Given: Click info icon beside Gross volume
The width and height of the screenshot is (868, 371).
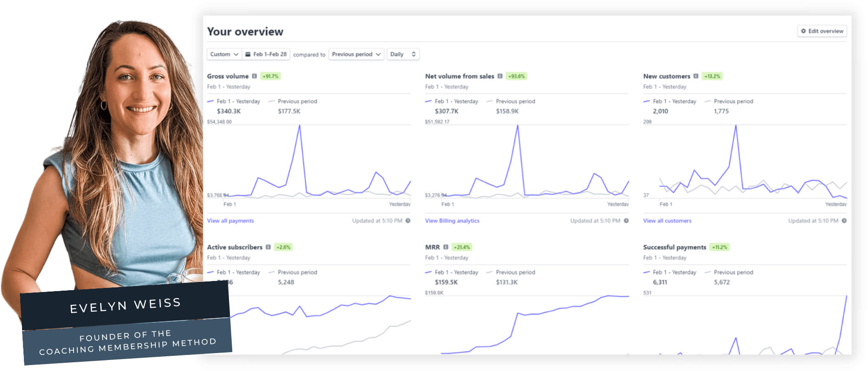Looking at the screenshot, I should 254,76.
